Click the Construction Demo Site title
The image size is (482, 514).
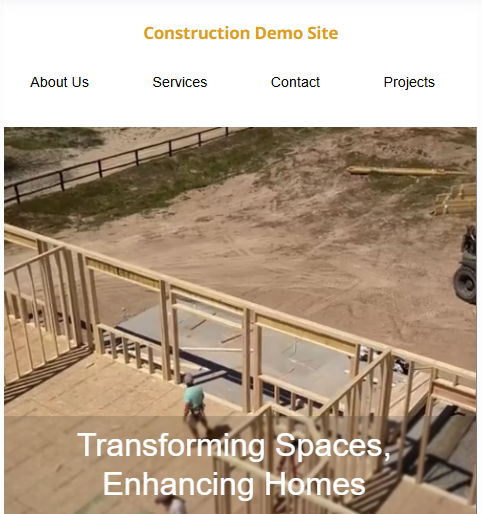pos(241,33)
